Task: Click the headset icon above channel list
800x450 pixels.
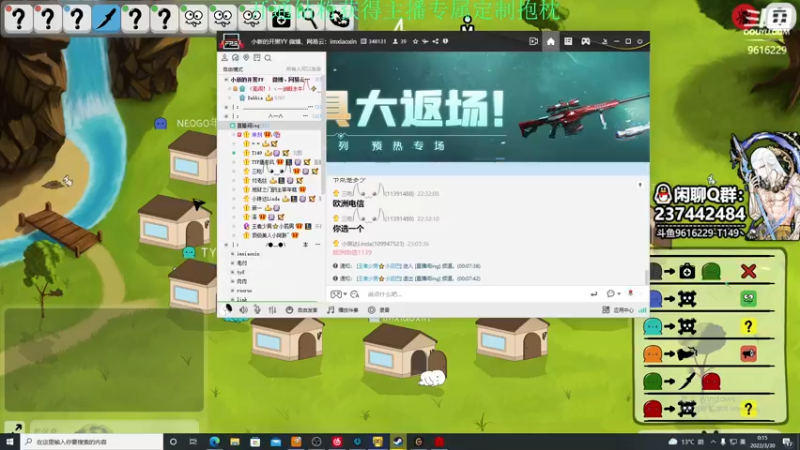Action: pyautogui.click(x=235, y=58)
